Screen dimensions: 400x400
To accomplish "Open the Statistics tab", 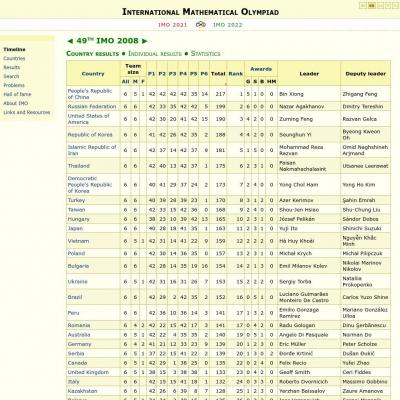I will point(205,54).
